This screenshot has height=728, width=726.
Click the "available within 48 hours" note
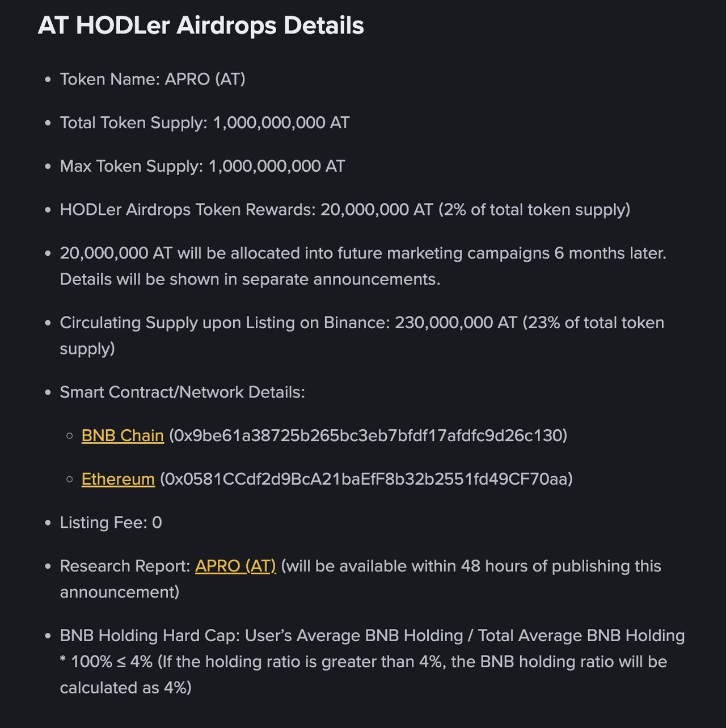471,566
